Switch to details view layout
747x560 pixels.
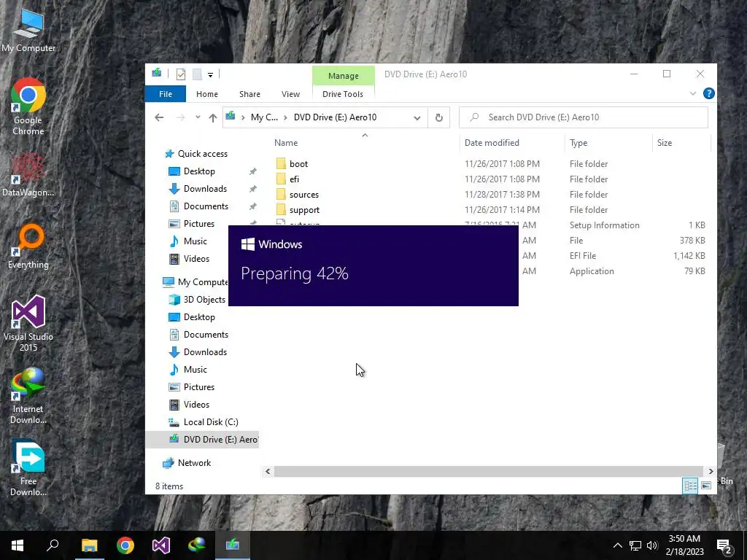click(x=690, y=486)
